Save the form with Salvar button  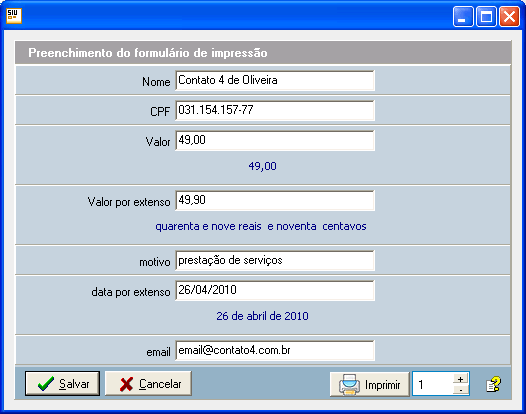click(x=62, y=383)
